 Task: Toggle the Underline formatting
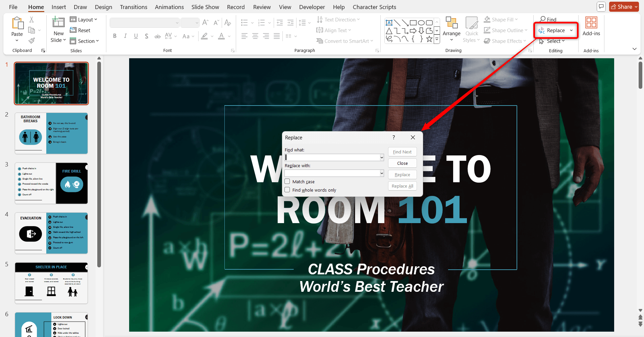[136, 36]
